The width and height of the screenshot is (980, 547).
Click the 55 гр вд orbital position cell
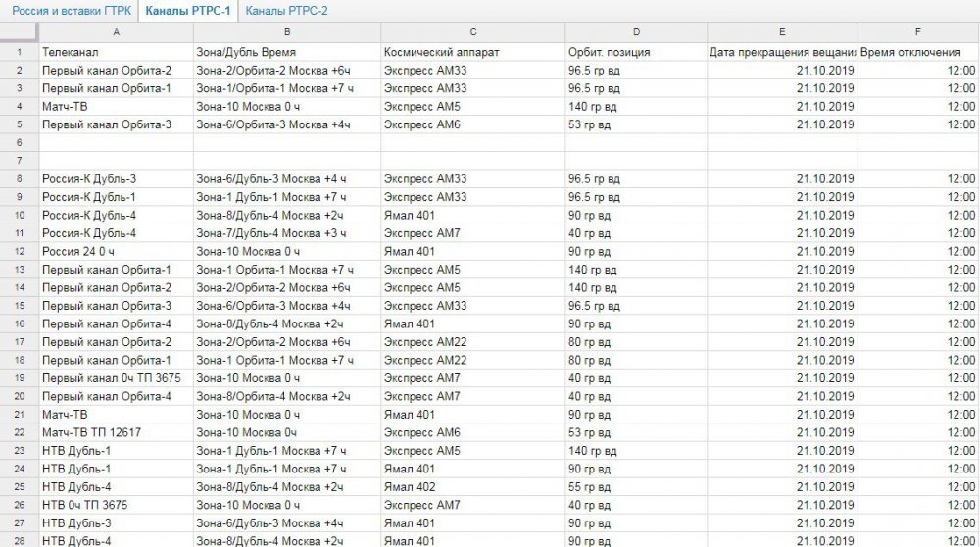[636, 486]
